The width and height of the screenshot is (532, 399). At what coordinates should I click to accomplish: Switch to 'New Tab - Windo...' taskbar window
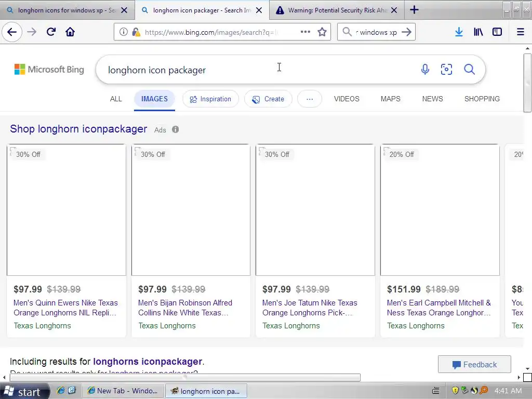[123, 391]
